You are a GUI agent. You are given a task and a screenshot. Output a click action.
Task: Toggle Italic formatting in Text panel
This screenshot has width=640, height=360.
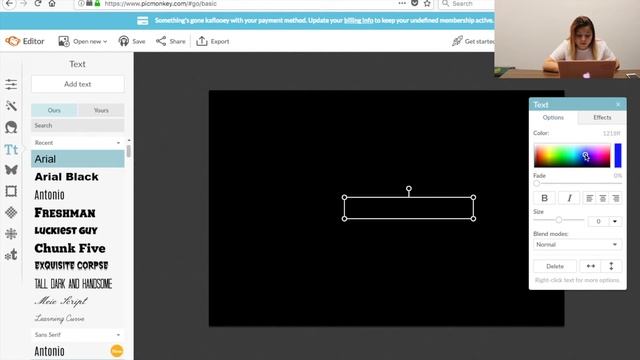click(x=569, y=198)
